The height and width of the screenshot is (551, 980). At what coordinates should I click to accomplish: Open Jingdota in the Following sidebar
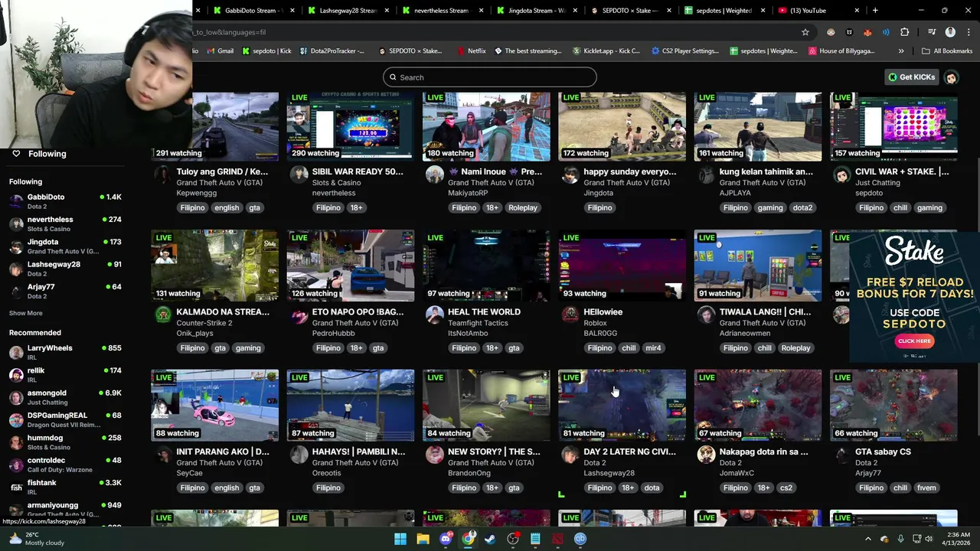(66, 246)
